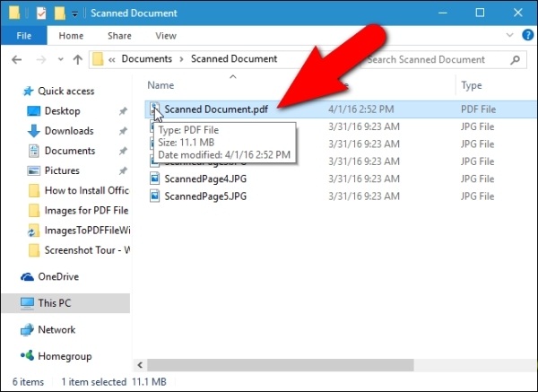Image resolution: width=538 pixels, height=392 pixels.
Task: Sort files by the Type column header
Action: tap(472, 85)
